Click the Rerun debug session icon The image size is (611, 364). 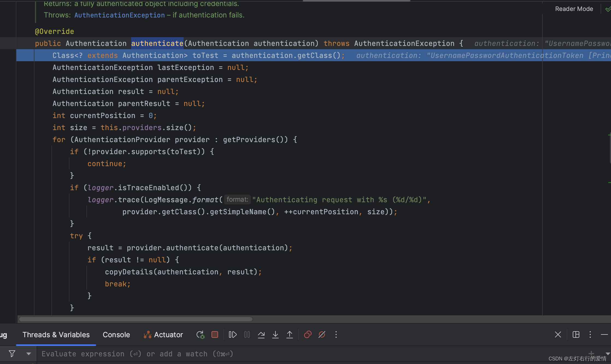pyautogui.click(x=200, y=335)
